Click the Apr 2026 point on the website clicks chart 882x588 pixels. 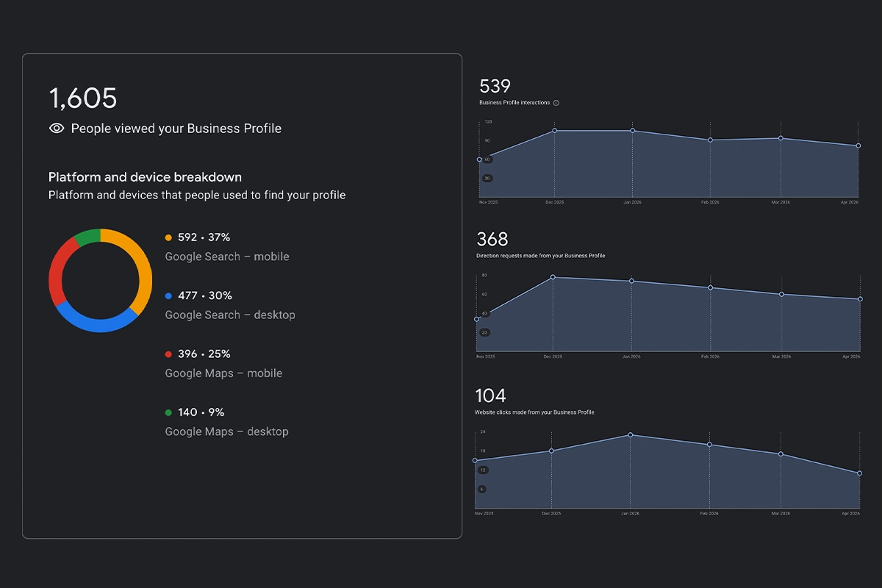click(859, 473)
